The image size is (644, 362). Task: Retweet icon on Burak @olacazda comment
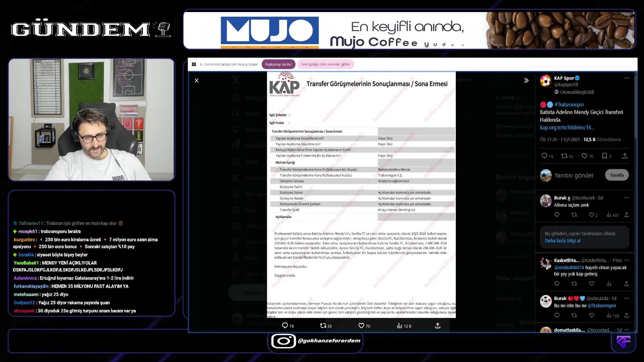tap(574, 315)
